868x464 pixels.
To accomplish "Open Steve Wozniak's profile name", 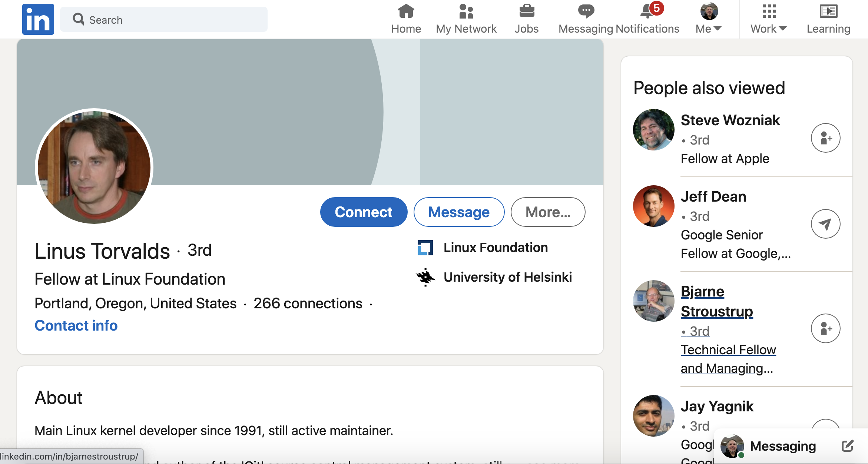I will pyautogui.click(x=730, y=120).
